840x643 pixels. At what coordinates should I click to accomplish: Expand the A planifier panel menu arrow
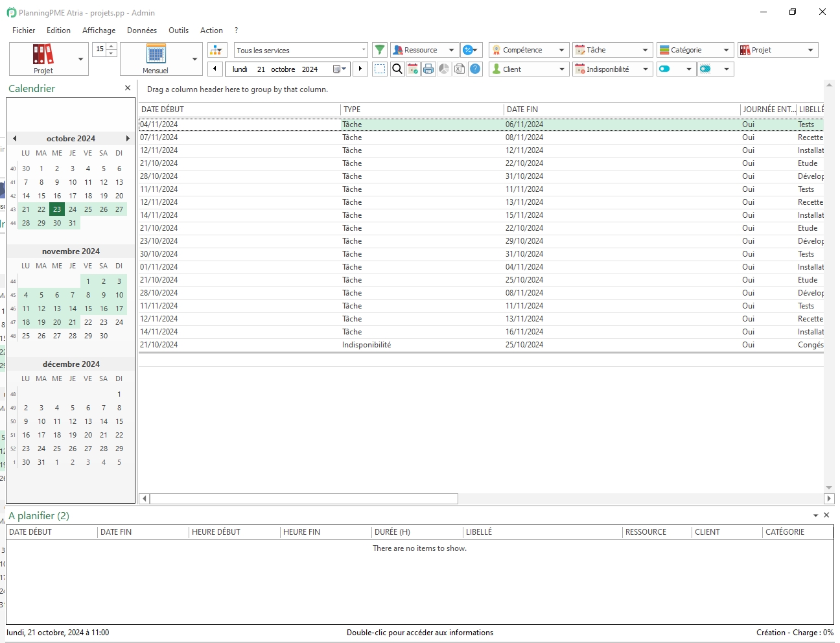(x=815, y=515)
